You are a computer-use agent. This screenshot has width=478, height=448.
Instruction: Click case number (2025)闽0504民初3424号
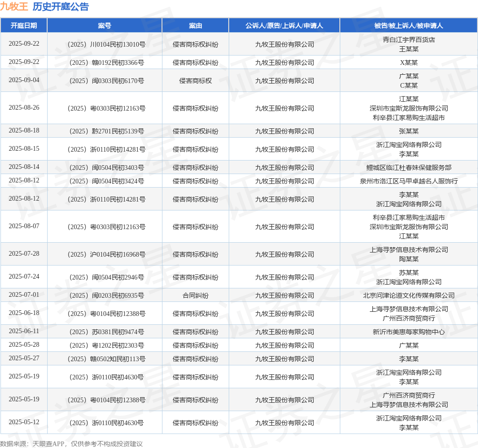tap(106, 181)
